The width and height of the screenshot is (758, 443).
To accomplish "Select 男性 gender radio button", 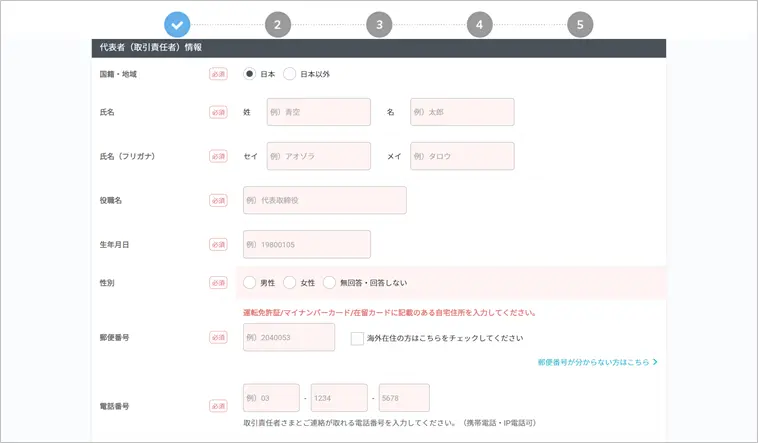I will [x=250, y=283].
